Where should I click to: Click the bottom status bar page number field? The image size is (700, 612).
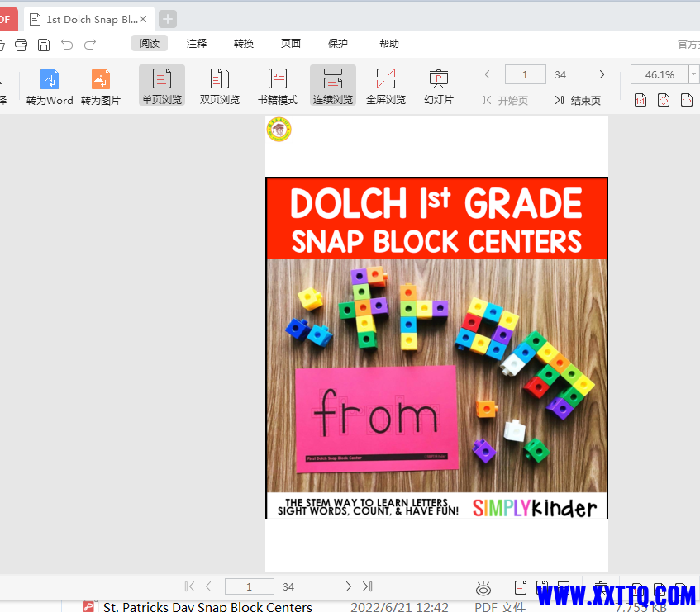point(249,586)
